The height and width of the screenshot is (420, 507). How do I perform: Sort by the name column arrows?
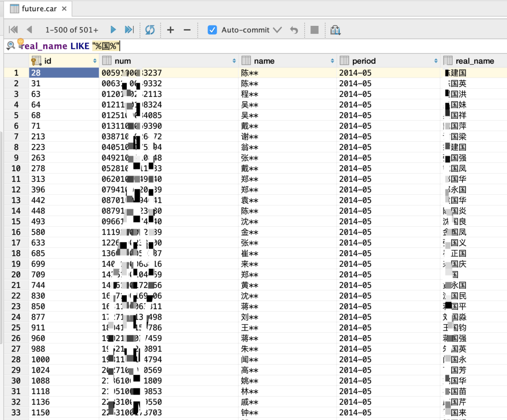tap(332, 61)
